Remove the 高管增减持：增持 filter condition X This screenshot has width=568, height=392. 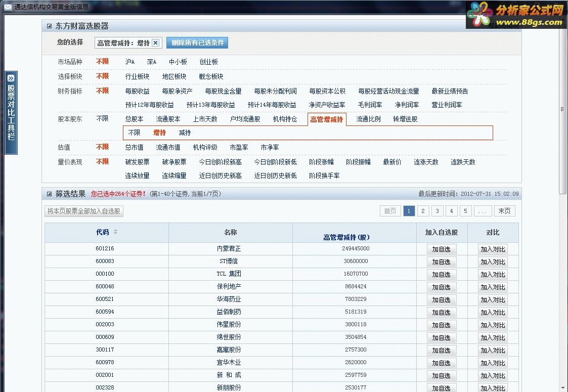pyautogui.click(x=156, y=43)
